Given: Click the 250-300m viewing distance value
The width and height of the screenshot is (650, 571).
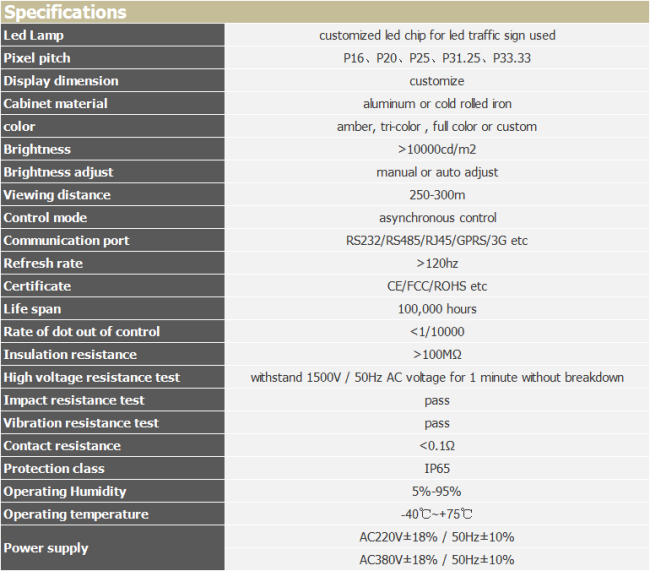Looking at the screenshot, I should coord(437,195).
